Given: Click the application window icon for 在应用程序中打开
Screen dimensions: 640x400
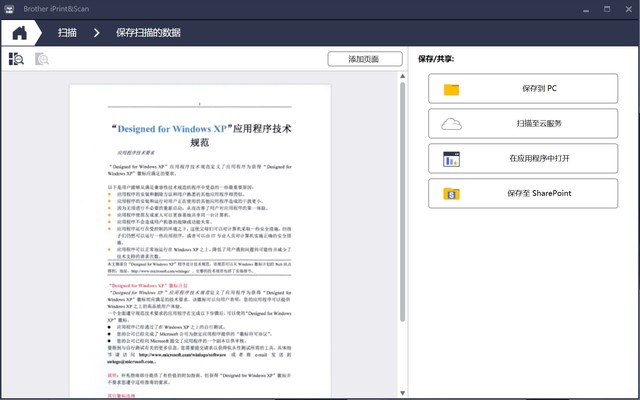Looking at the screenshot, I should coord(451,159).
